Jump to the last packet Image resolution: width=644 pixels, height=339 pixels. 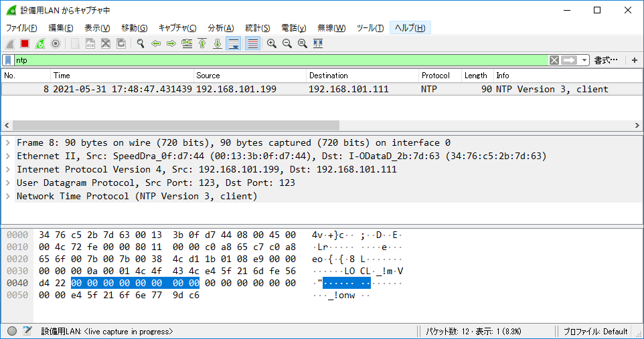point(218,43)
